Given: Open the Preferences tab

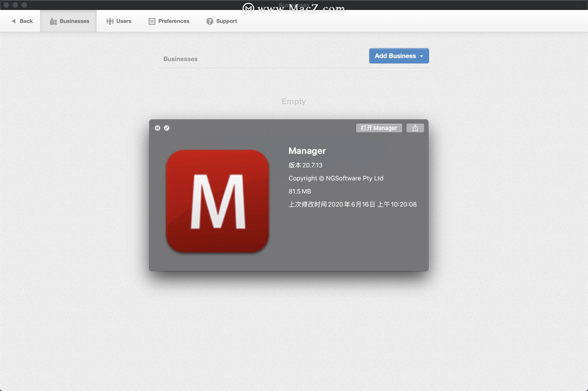Looking at the screenshot, I should [169, 21].
